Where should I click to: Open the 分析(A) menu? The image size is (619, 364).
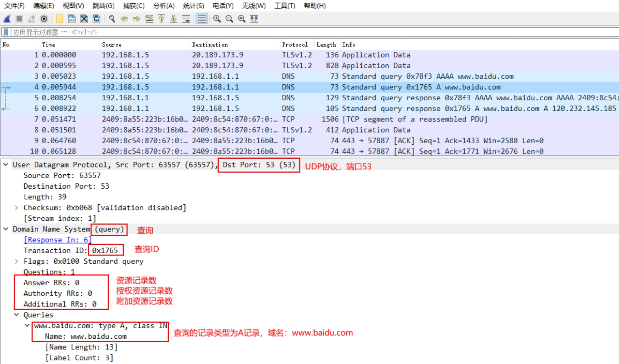[164, 6]
